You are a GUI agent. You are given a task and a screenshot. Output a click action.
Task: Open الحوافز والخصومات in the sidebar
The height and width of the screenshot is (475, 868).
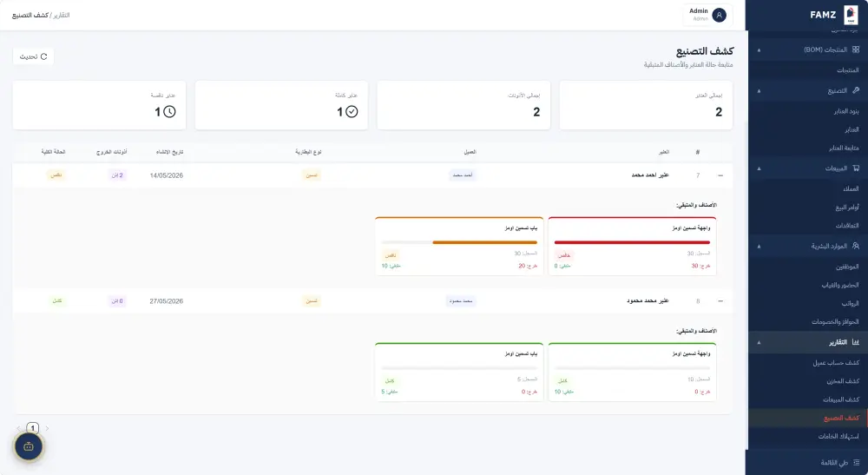(x=835, y=321)
